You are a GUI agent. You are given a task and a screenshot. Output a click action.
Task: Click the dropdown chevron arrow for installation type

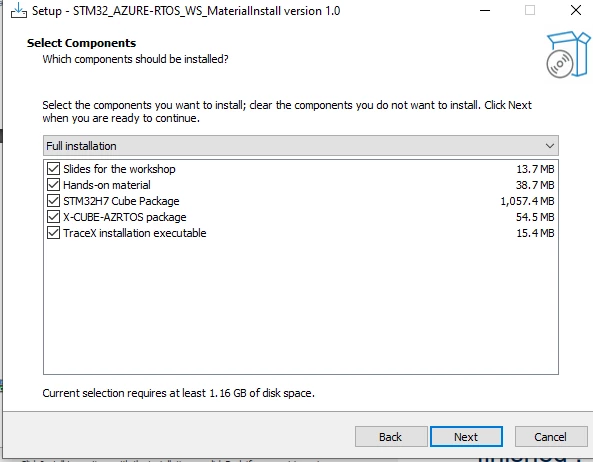tap(550, 146)
